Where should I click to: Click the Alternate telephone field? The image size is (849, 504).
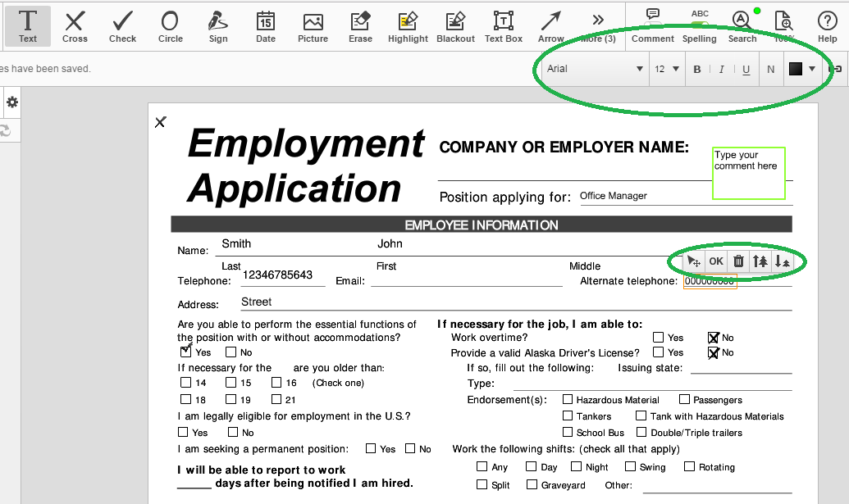point(710,281)
